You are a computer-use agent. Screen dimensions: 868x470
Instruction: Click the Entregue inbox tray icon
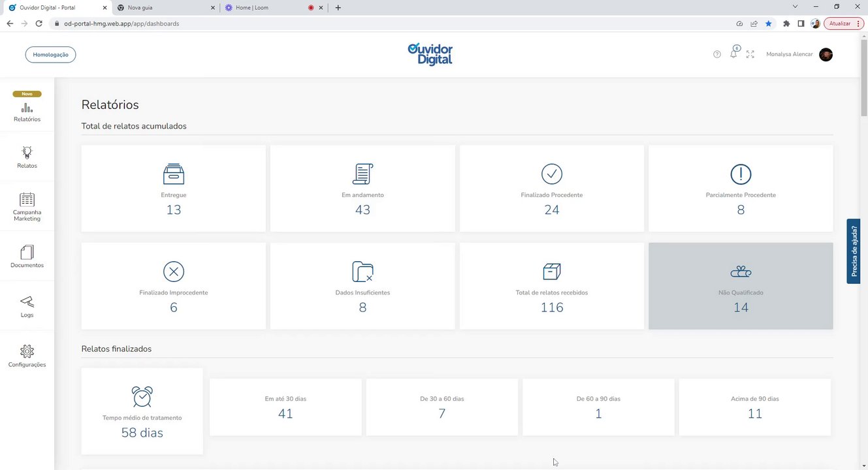[x=174, y=174]
